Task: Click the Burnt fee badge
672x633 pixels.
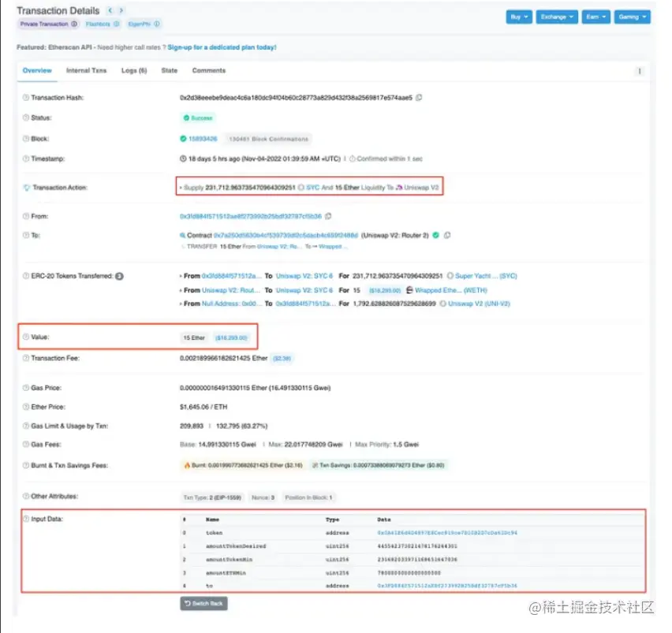Action: [x=244, y=466]
